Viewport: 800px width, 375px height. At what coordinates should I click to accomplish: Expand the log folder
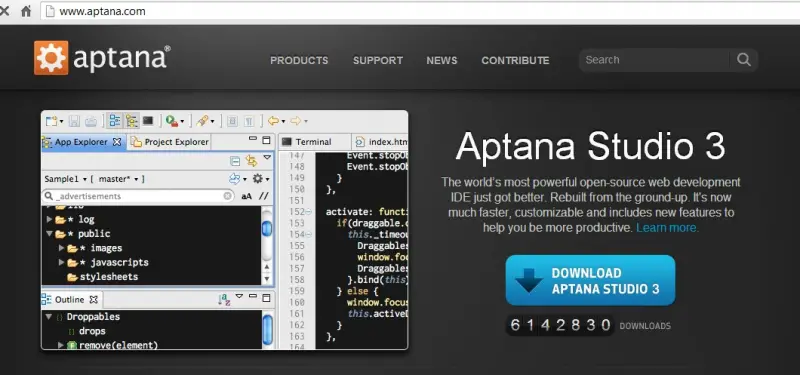pos(49,219)
